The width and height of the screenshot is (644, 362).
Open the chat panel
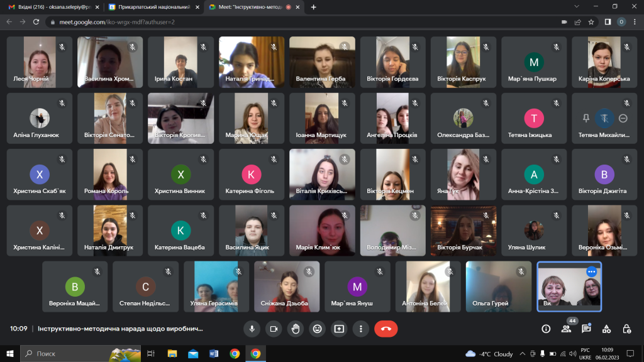click(586, 329)
